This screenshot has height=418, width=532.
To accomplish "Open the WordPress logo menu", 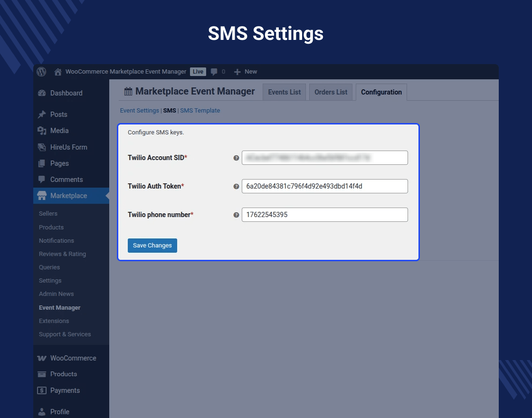I will pos(41,71).
